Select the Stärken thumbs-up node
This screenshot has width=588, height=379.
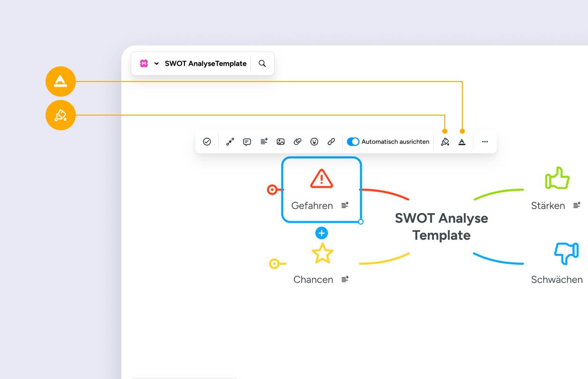tap(557, 189)
